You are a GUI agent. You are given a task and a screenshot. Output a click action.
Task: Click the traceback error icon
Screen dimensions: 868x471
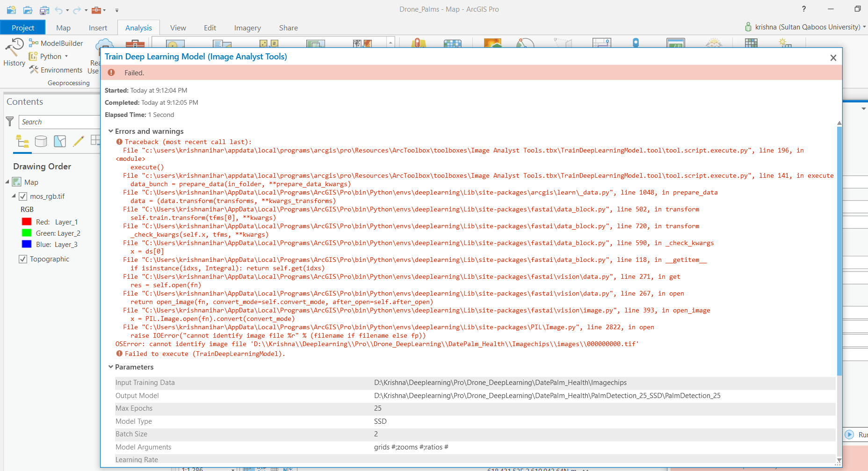119,142
